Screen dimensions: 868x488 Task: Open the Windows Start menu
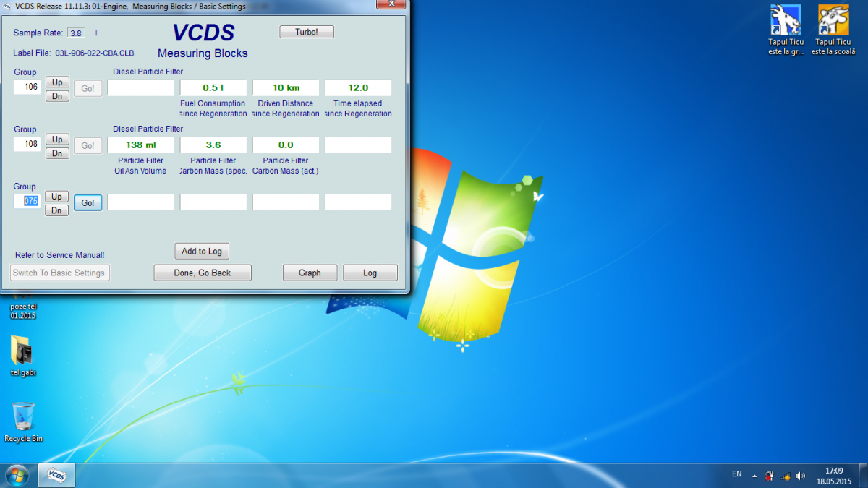pyautogui.click(x=17, y=475)
